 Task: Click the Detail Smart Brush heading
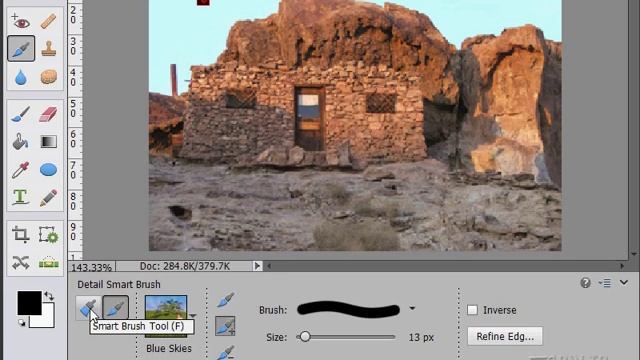click(x=119, y=284)
